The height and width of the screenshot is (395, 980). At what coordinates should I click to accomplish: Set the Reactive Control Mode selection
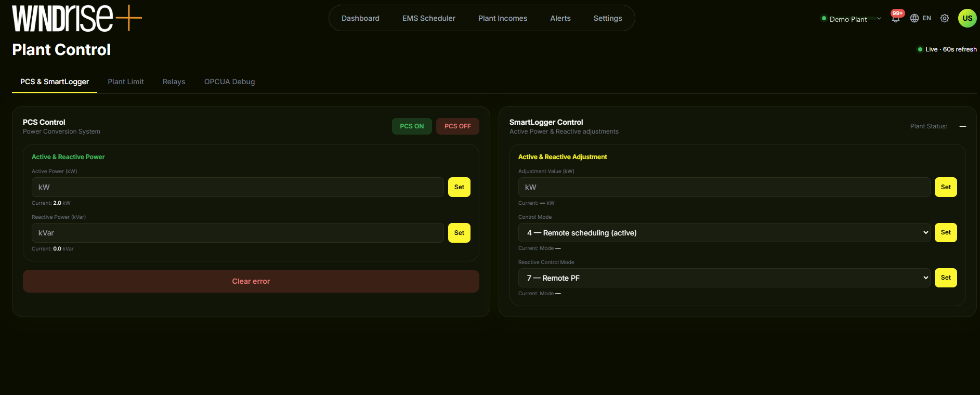pyautogui.click(x=946, y=278)
